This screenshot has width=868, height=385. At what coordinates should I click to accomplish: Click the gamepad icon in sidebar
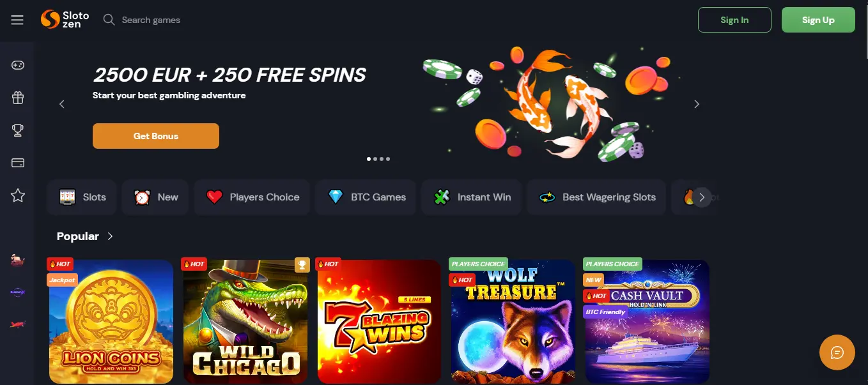pos(18,65)
